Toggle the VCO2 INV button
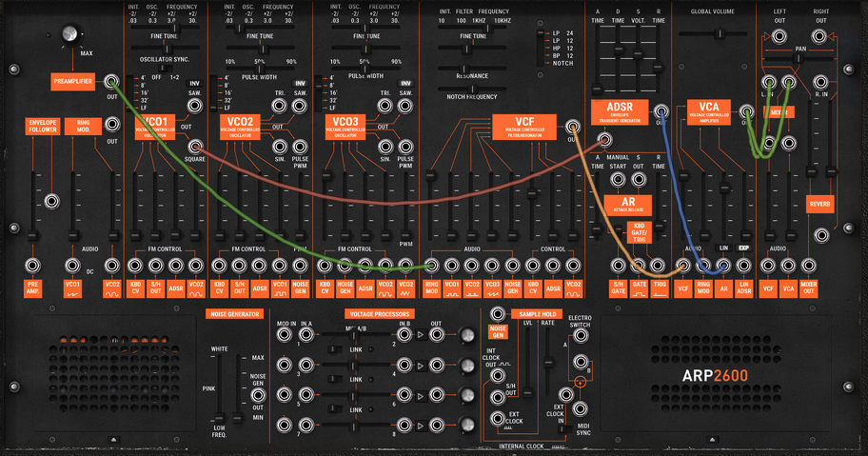This screenshot has width=868, height=456. click(300, 84)
